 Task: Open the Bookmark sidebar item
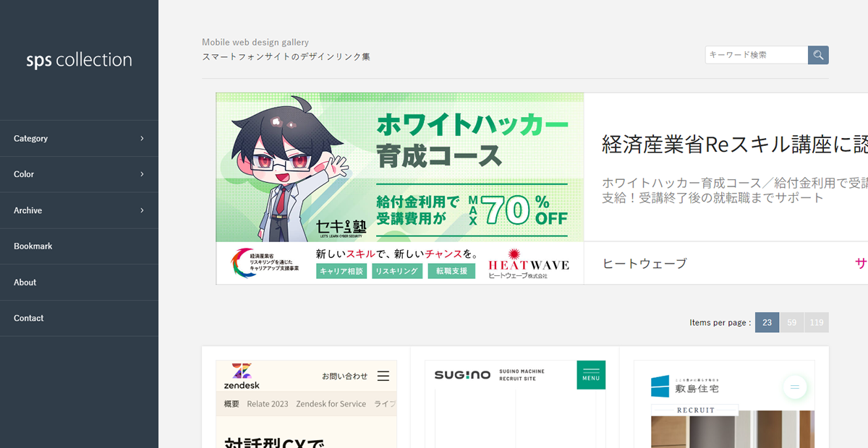79,246
